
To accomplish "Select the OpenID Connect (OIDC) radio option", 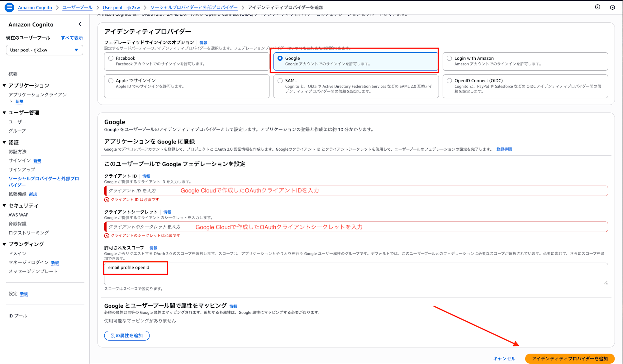I will coord(449,81).
